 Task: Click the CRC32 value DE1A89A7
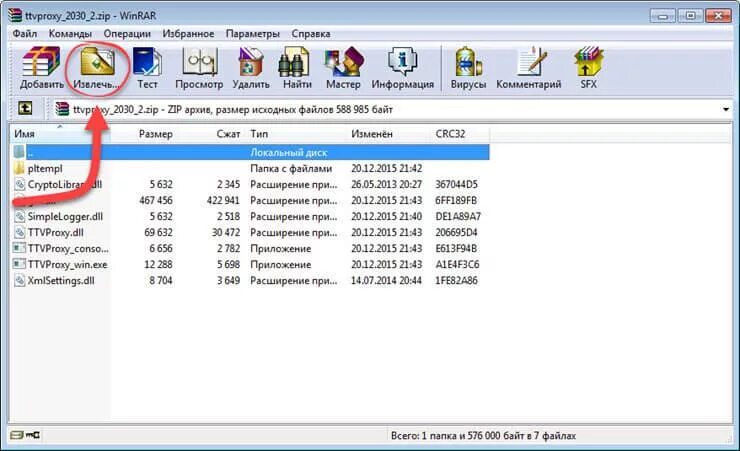pos(458,217)
